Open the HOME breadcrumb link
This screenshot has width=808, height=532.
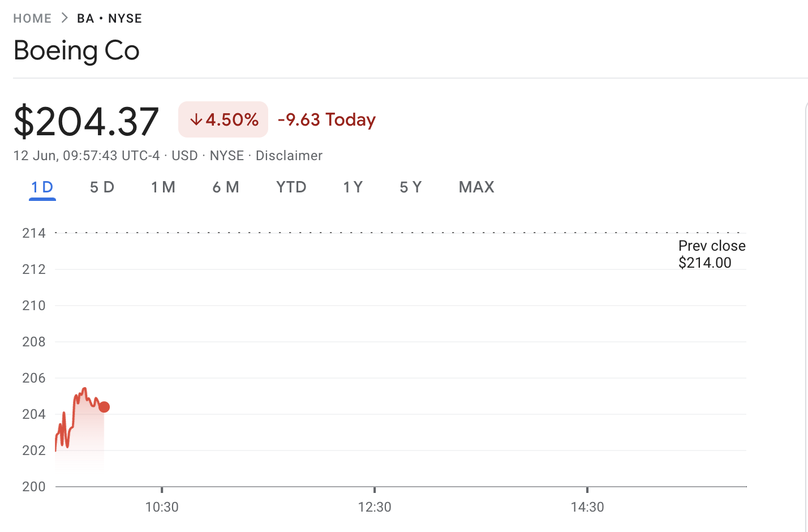click(x=32, y=19)
